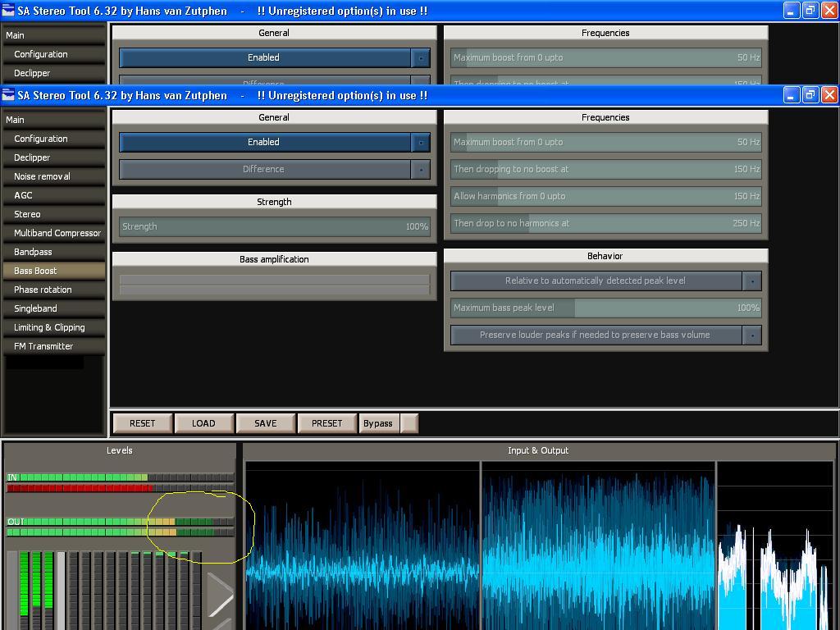Adjust Then dropping to no boost at slider

[606, 169]
